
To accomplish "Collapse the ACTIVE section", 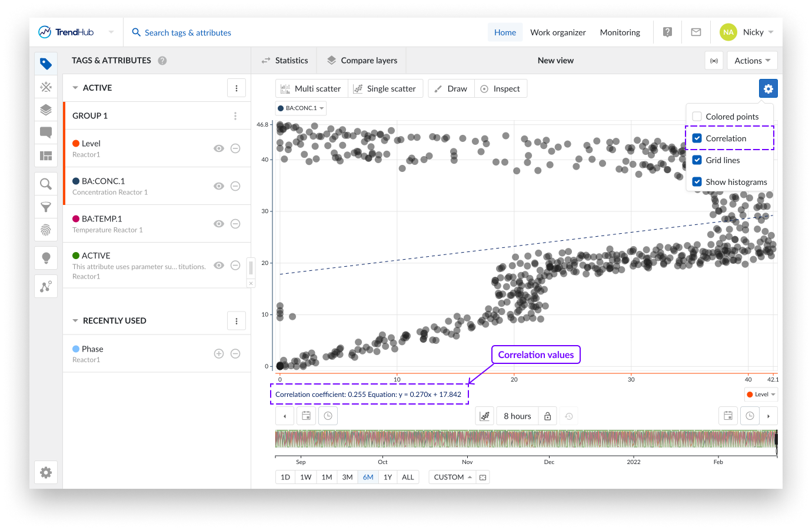I will (75, 88).
